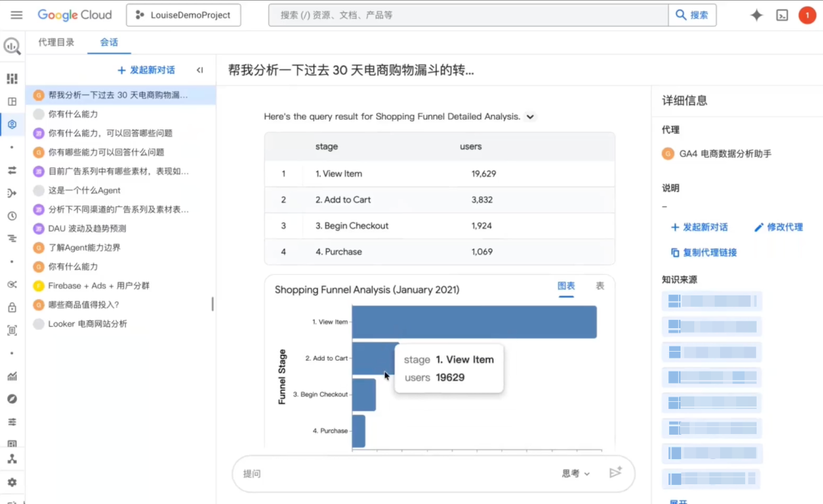Open the pipeline arrow icon in left rail
Screen dimensions: 823x504
click(x=12, y=193)
